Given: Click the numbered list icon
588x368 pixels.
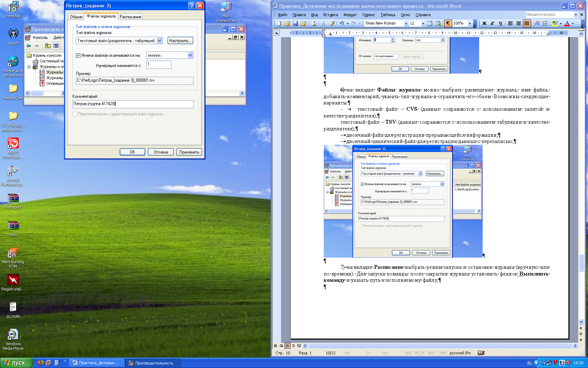Looking at the screenshot, I should coord(545,23).
